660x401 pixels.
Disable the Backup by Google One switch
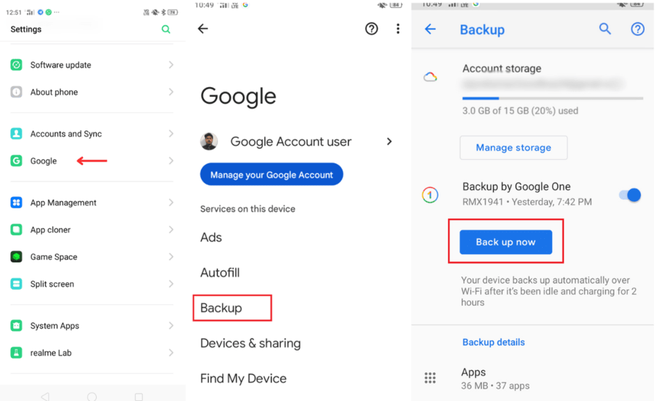pyautogui.click(x=630, y=195)
